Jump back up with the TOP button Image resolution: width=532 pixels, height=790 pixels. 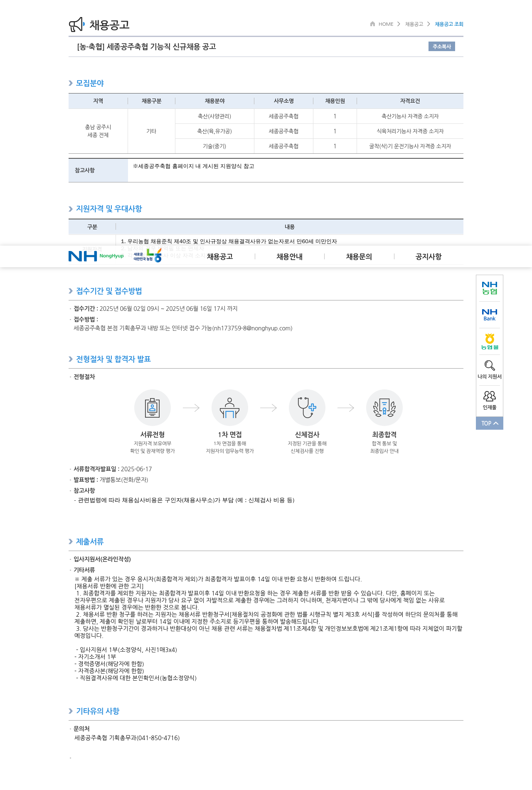pyautogui.click(x=490, y=423)
